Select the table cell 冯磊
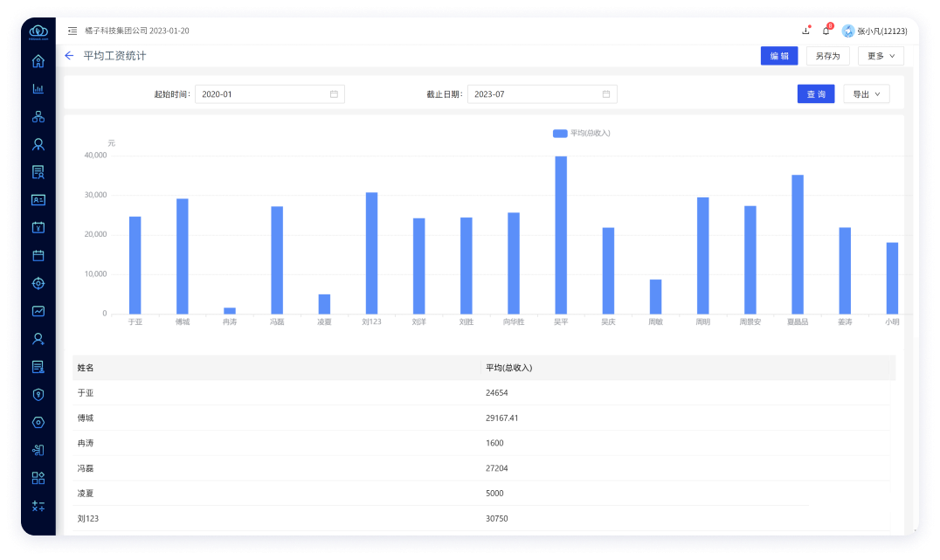The height and width of the screenshot is (560, 940). point(85,468)
